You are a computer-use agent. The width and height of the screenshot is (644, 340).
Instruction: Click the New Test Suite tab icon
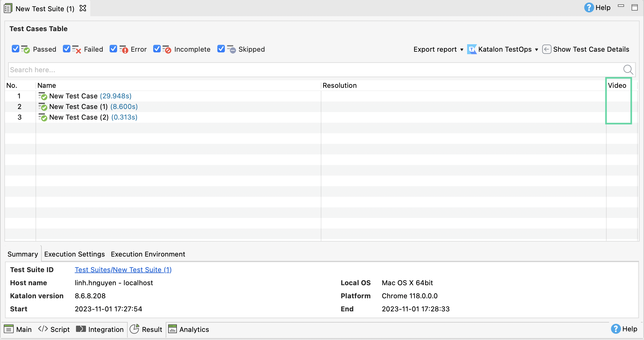pyautogui.click(x=8, y=8)
